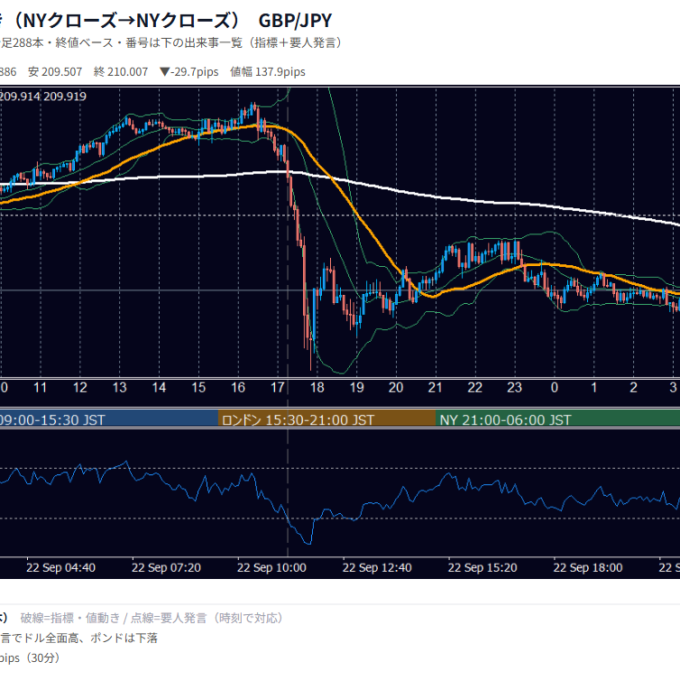Click the 破線=指標・値動き legend text

coord(70,618)
